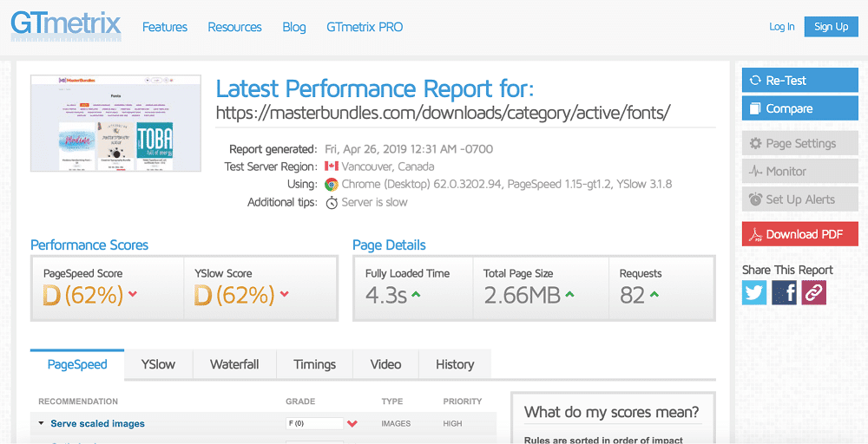This screenshot has width=868, height=444.
Task: Open the Resources menu
Action: [x=234, y=27]
